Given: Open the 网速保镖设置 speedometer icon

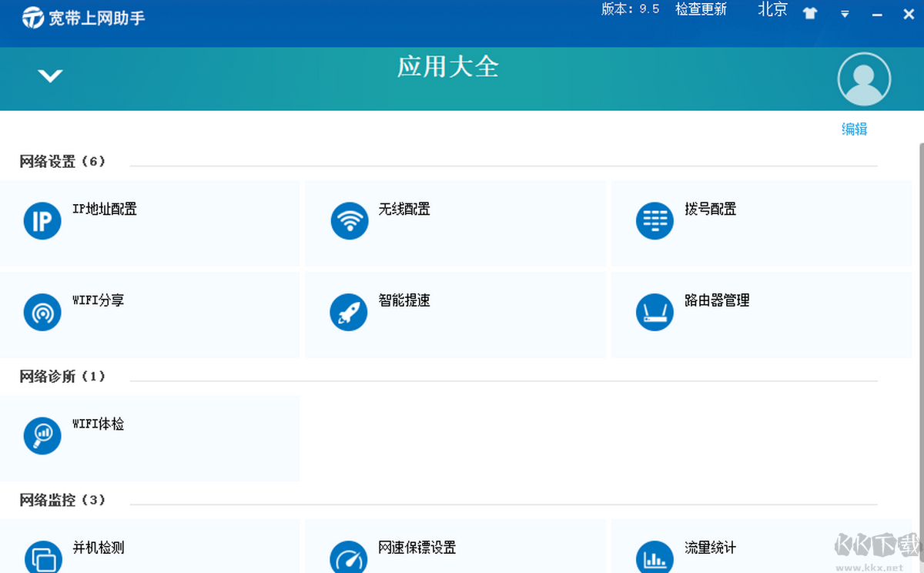Looking at the screenshot, I should (x=349, y=556).
